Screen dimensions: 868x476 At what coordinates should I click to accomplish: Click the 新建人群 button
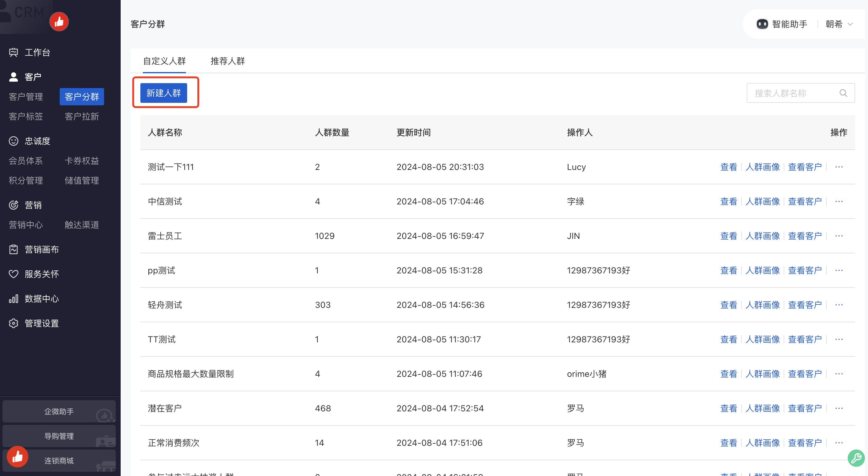tap(164, 93)
